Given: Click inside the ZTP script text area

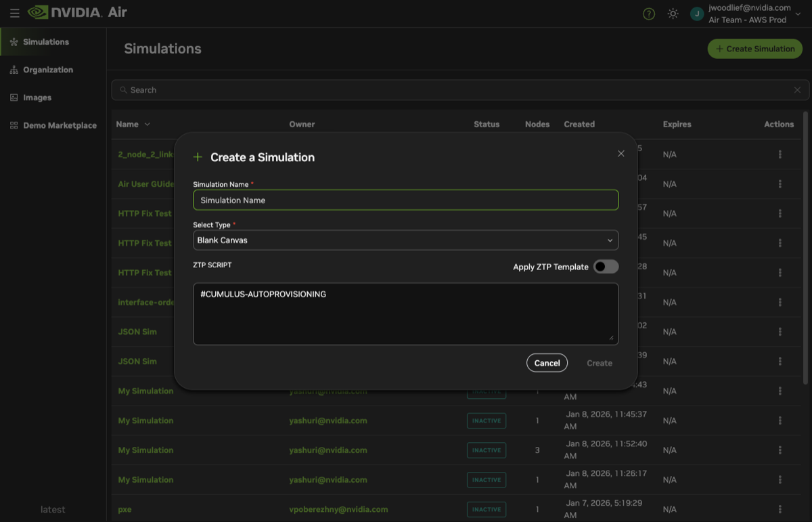Looking at the screenshot, I should pyautogui.click(x=405, y=314).
